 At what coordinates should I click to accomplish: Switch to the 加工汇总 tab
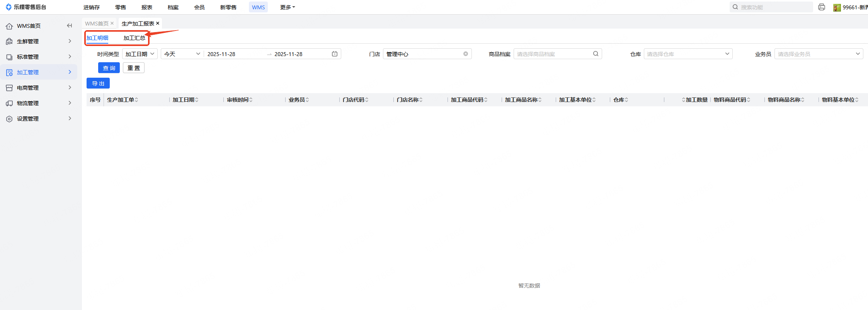click(x=134, y=38)
